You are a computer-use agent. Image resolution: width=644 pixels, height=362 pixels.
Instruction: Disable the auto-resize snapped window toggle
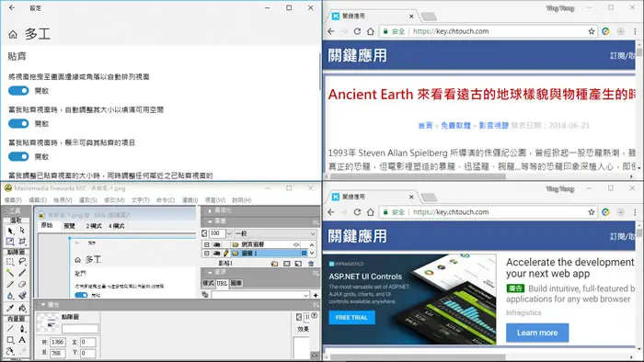[18, 123]
